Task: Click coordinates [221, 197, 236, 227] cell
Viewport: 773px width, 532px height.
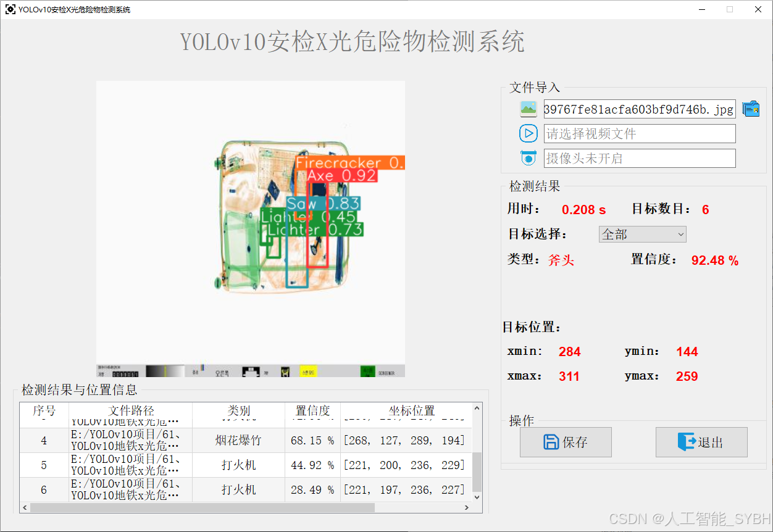Action: [406, 490]
